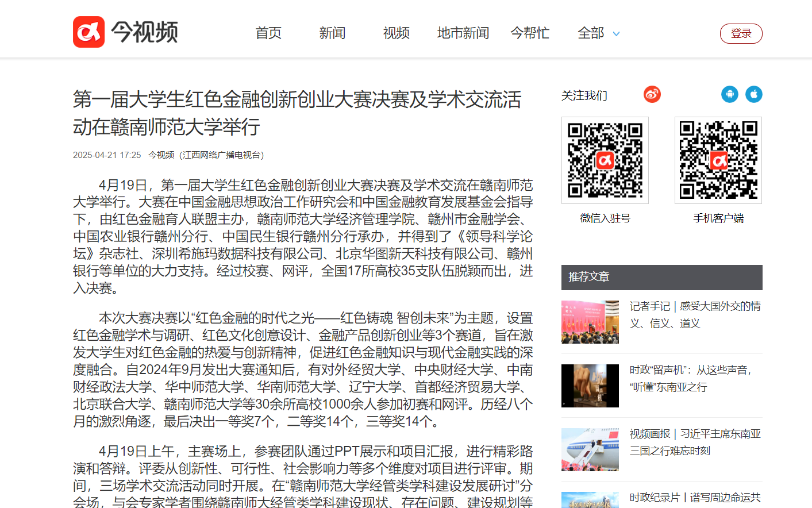The width and height of the screenshot is (812, 508).
Task: Click the 手机客户端 caption
Action: 718,218
